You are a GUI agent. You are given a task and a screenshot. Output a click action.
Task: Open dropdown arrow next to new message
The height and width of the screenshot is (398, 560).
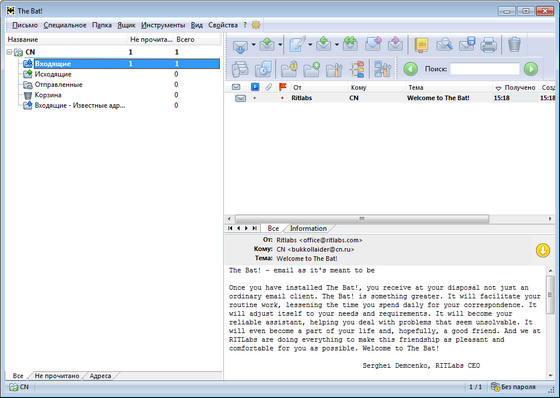[x=310, y=45]
